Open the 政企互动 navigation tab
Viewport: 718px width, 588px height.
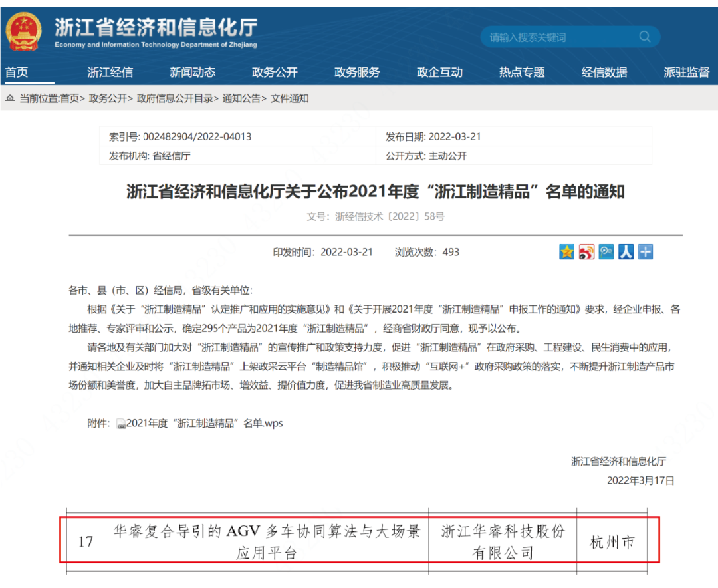[439, 72]
